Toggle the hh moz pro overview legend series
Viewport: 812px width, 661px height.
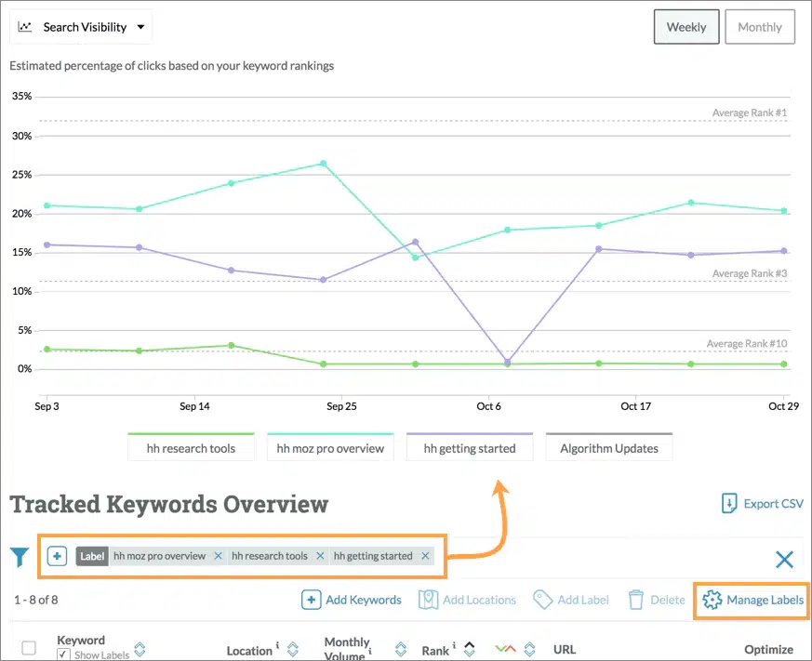[x=330, y=447]
